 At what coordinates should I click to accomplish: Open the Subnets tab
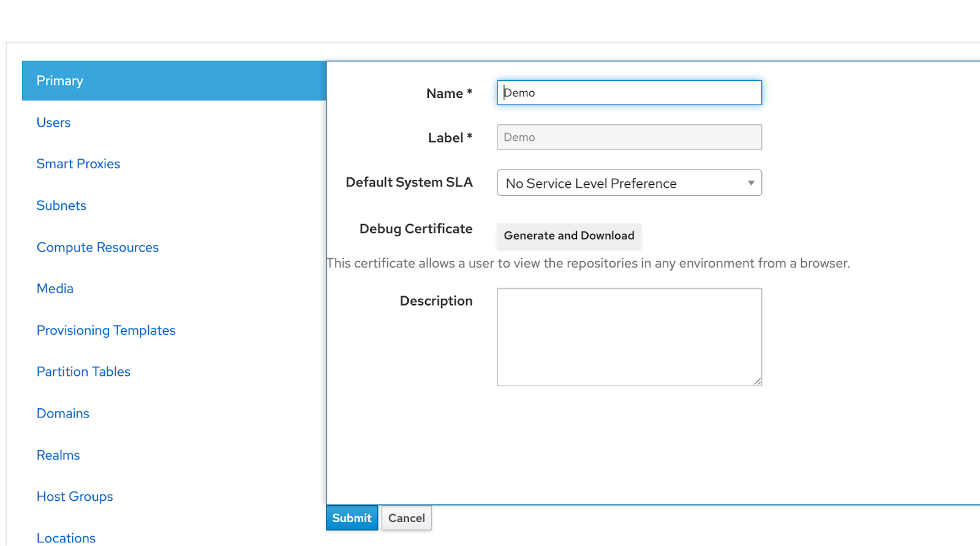coord(61,206)
